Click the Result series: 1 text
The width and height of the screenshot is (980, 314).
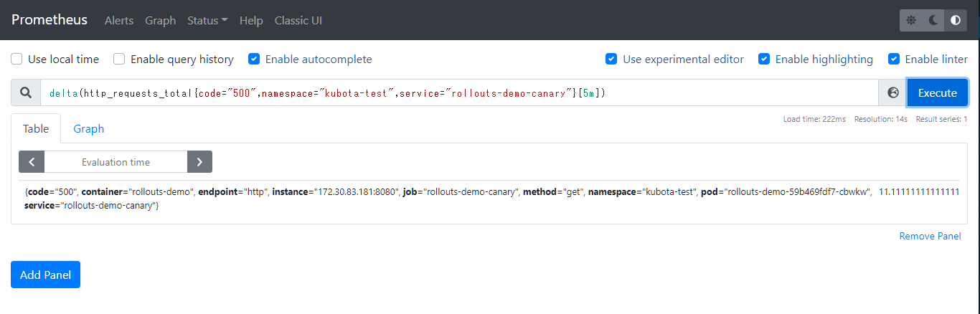pyautogui.click(x=941, y=119)
